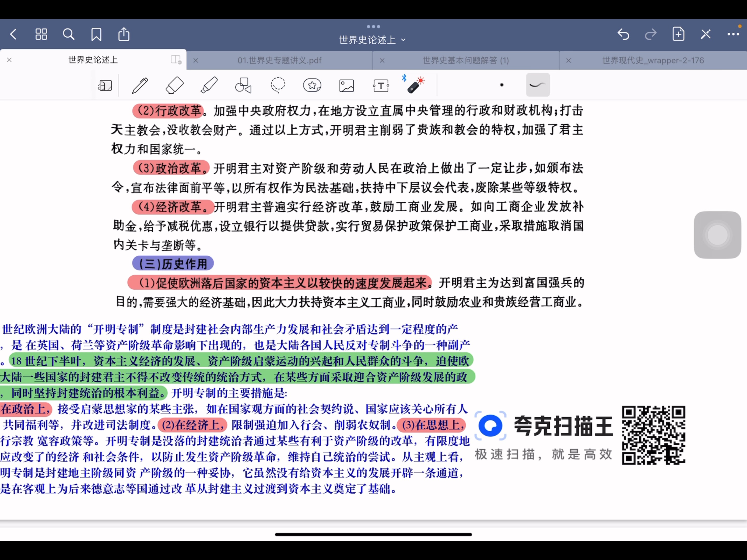Switch to 世界史基本问题解答 (1) tab
Image resolution: width=747 pixels, height=560 pixels.
tap(466, 60)
